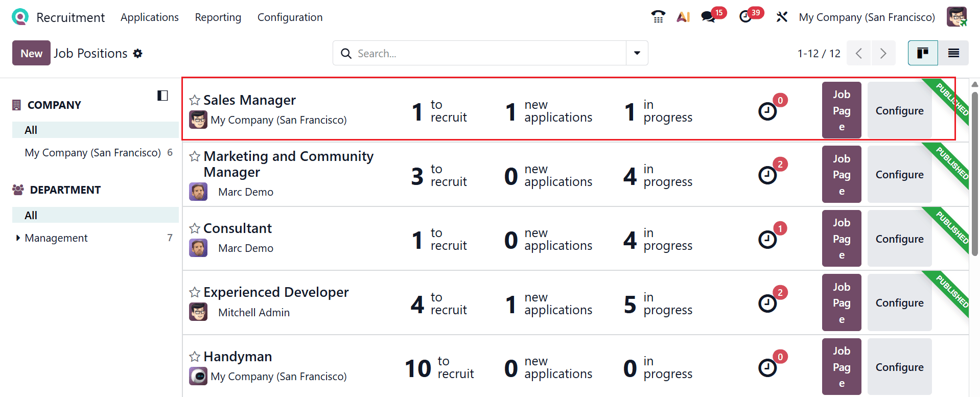Image resolution: width=980 pixels, height=397 pixels.
Task: Click the Handyman company avatar
Action: 198,377
